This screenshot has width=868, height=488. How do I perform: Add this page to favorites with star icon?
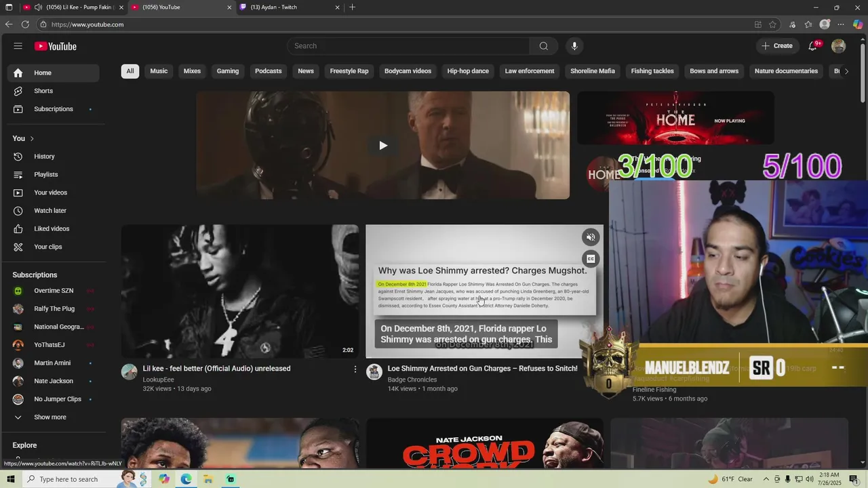(x=772, y=24)
